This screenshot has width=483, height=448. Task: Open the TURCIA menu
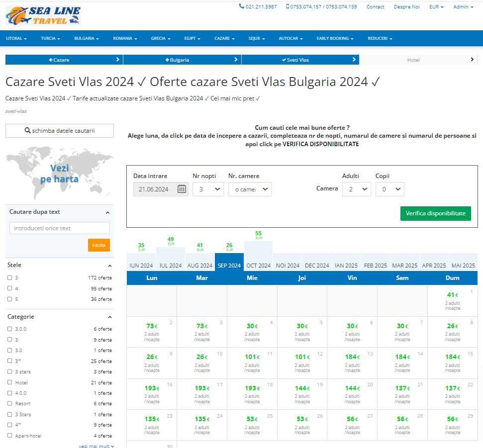pos(51,38)
